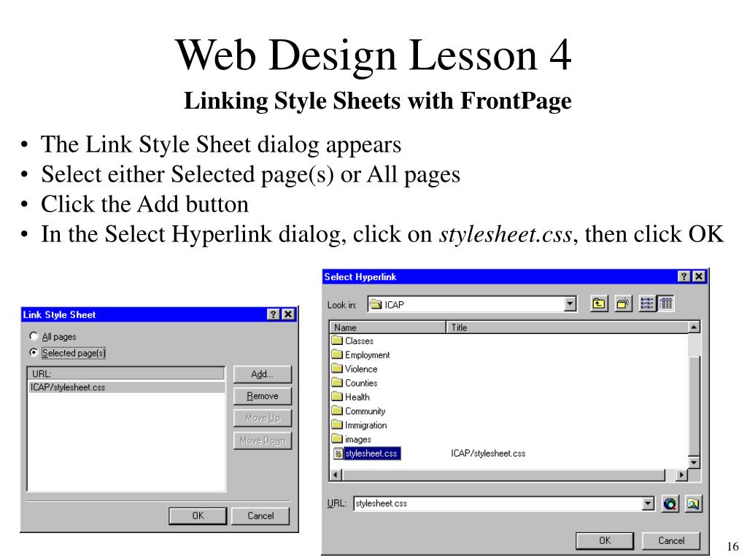Click the Add... button
Viewport: 747px width, 560px height.
[263, 374]
